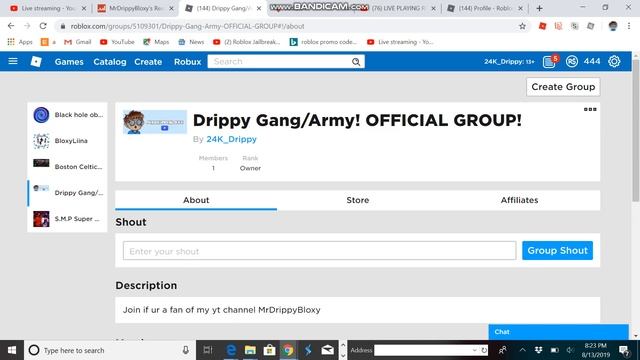This screenshot has height=360, width=640.
Task: Open the News bookmark
Action: coord(191,42)
